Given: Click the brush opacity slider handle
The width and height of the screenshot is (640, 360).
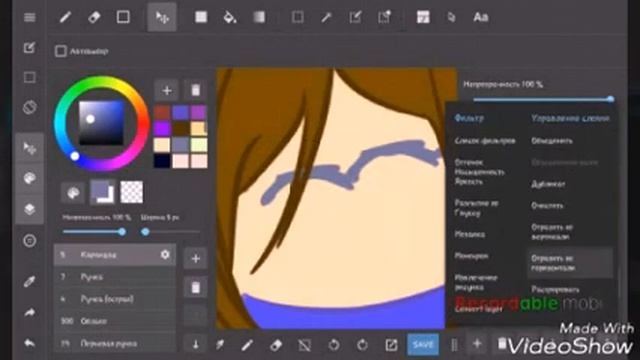Looking at the screenshot, I should click(122, 232).
